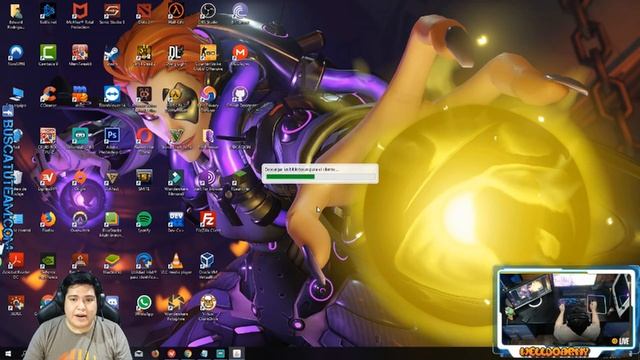Open the Discord desktop shortcut

click(112, 303)
